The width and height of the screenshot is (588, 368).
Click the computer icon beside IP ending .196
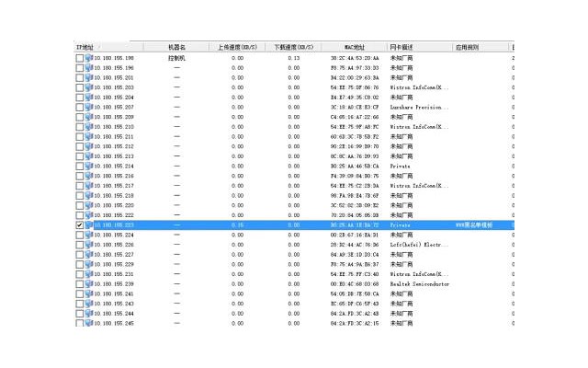(x=89, y=67)
